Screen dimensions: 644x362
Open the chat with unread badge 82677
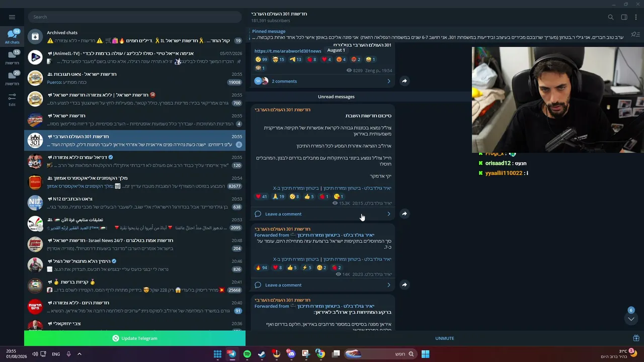tap(135, 182)
